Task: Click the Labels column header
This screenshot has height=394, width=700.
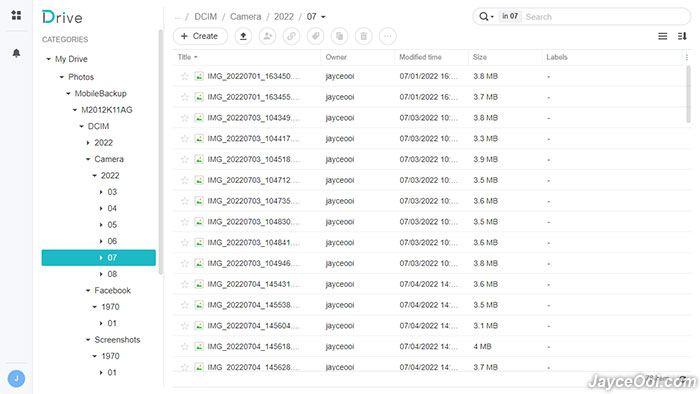Action: coord(557,57)
